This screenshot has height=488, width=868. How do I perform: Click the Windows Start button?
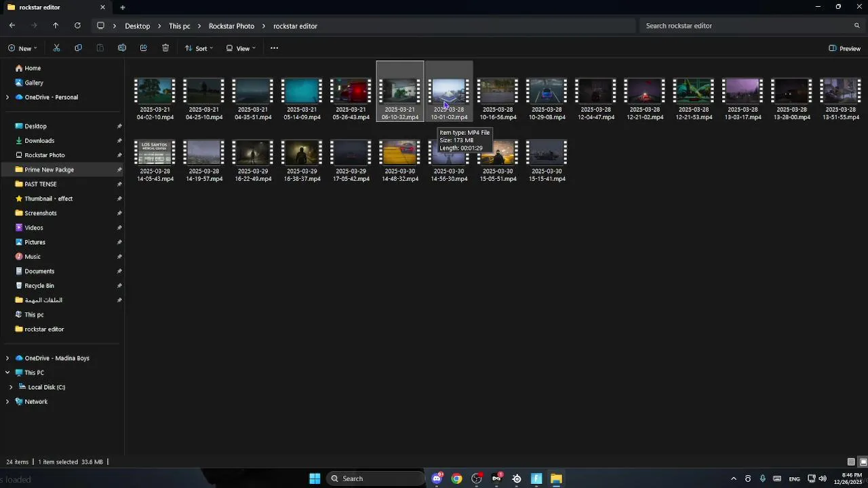pyautogui.click(x=315, y=479)
